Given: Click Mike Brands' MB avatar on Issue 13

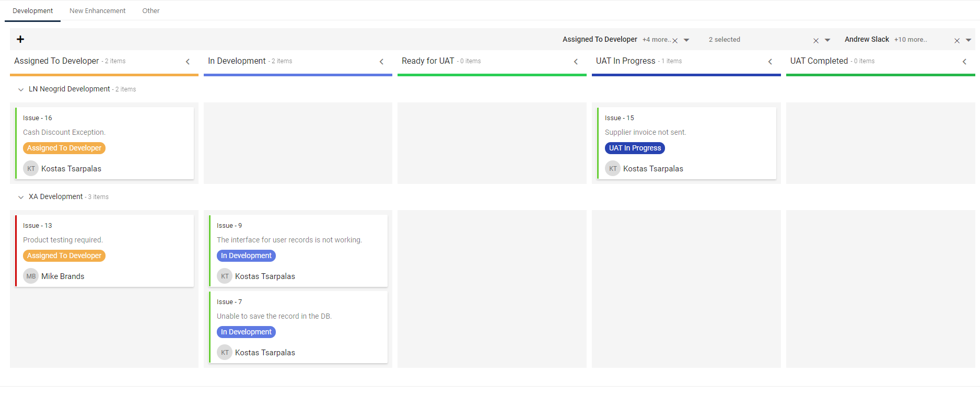Looking at the screenshot, I should click(31, 276).
